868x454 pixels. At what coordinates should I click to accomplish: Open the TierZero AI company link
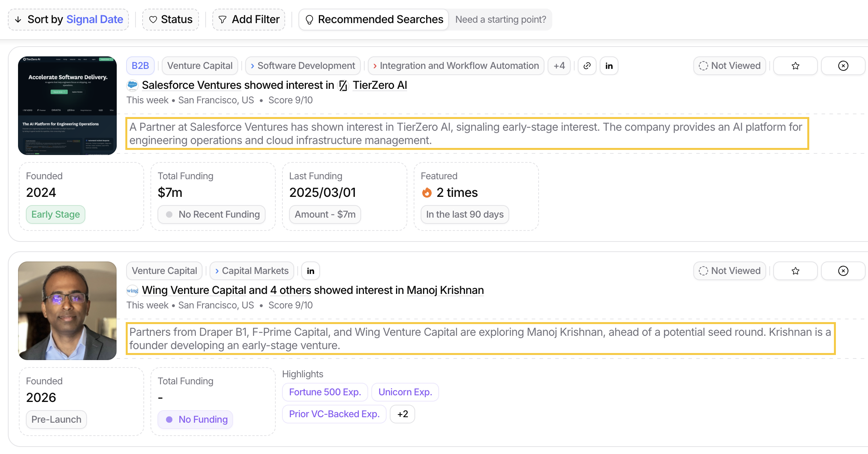coord(379,85)
